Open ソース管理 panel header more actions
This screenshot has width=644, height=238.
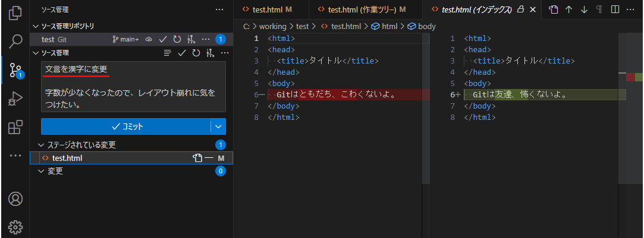[220, 9]
